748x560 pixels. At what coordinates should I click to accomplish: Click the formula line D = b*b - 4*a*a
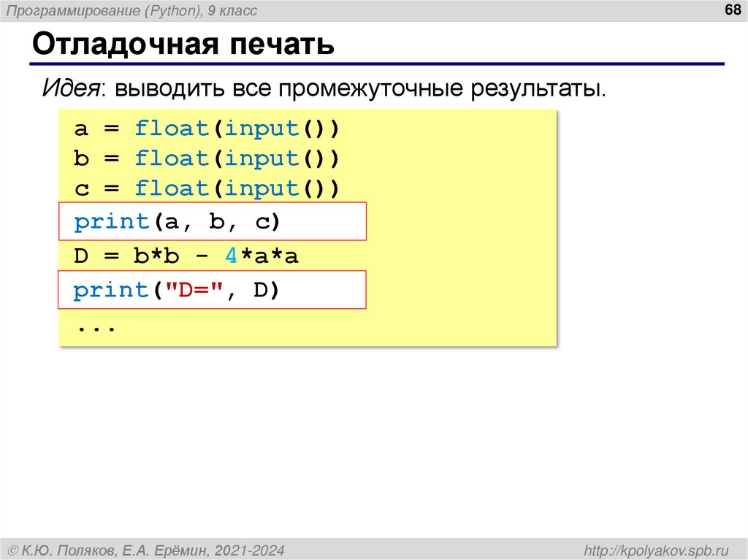[186, 256]
